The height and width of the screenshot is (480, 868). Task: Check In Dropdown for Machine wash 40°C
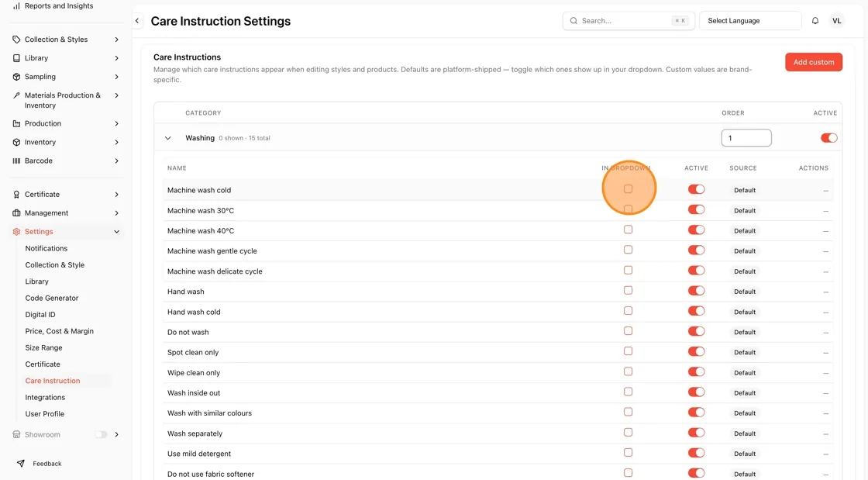(x=628, y=230)
